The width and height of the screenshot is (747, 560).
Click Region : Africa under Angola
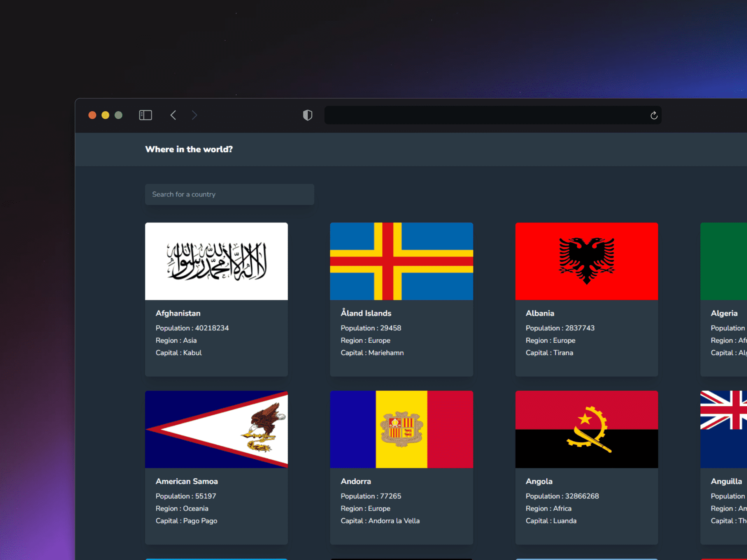(549, 508)
